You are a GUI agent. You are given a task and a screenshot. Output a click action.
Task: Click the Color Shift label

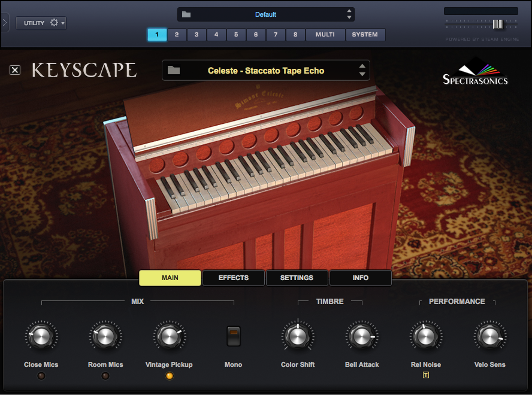[x=298, y=364]
